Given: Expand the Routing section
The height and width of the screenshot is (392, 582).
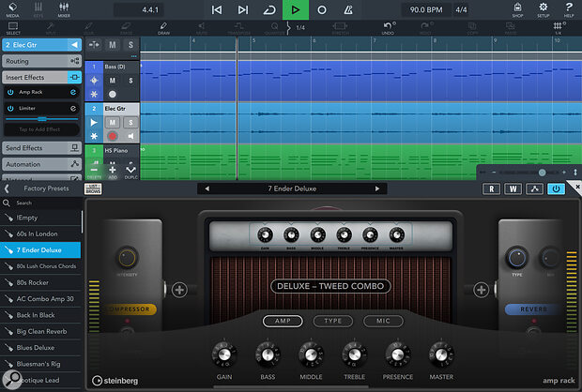Looking at the screenshot, I should tap(41, 61).
